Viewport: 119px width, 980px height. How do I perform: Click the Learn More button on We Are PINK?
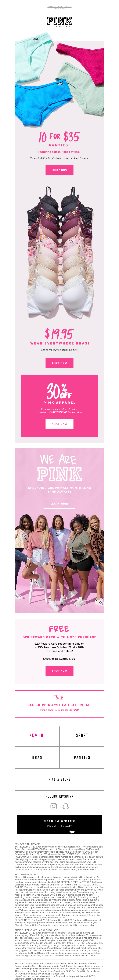pyautogui.click(x=59, y=503)
